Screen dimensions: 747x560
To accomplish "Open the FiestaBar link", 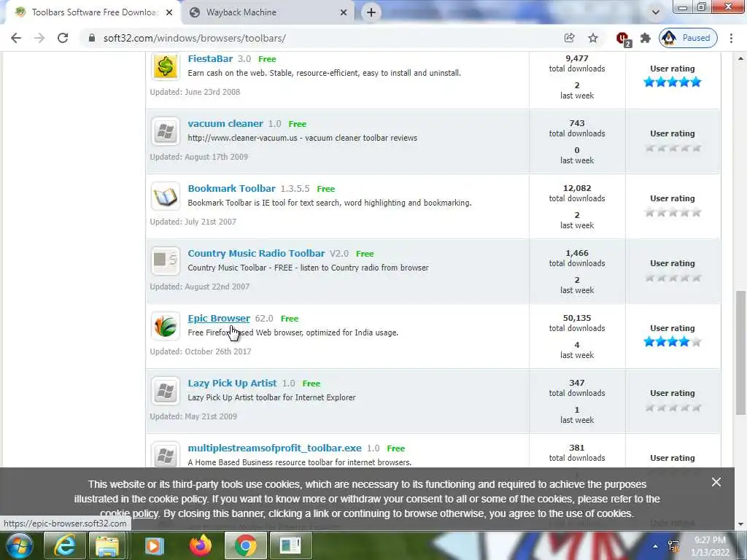I will 210,59.
